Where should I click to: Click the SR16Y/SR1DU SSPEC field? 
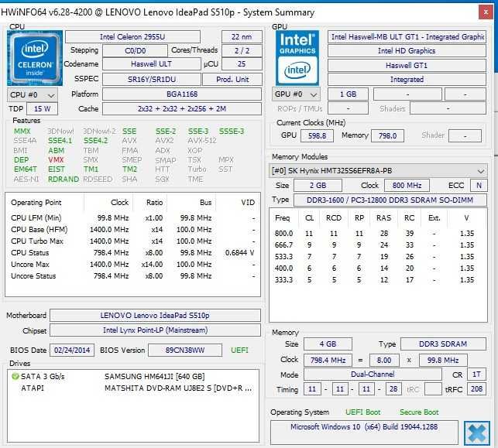pyautogui.click(x=152, y=80)
